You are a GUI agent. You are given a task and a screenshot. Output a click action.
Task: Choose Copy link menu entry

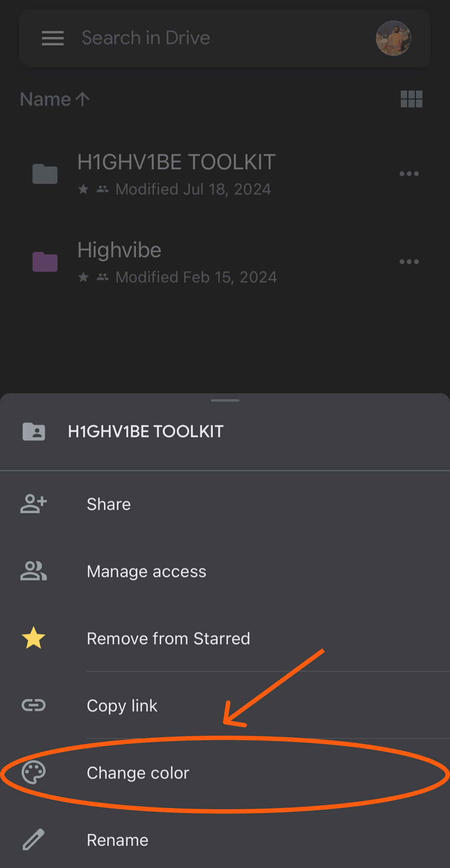coord(122,706)
